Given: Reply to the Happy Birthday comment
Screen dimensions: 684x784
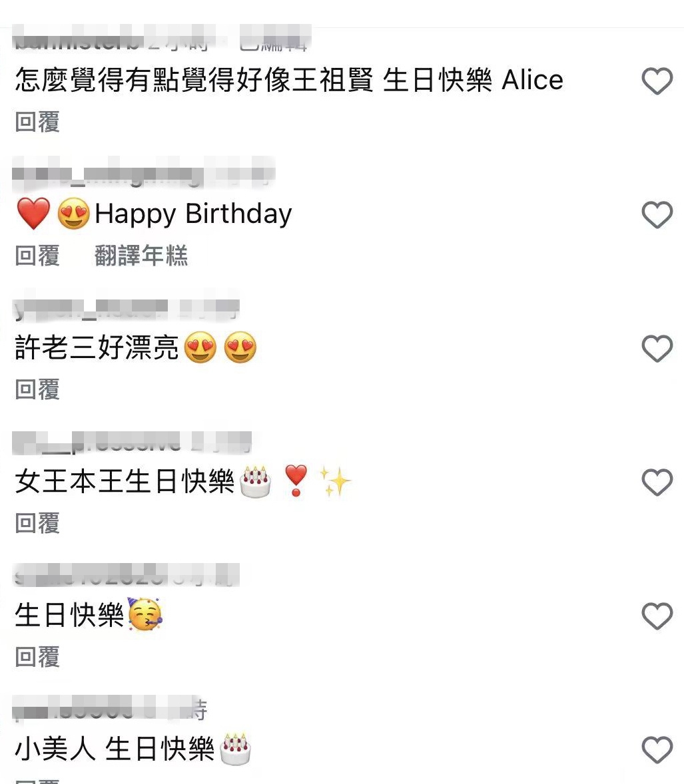Looking at the screenshot, I should (x=37, y=256).
